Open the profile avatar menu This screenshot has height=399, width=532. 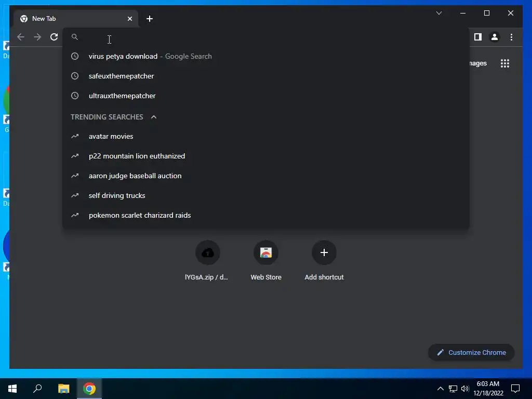495,37
